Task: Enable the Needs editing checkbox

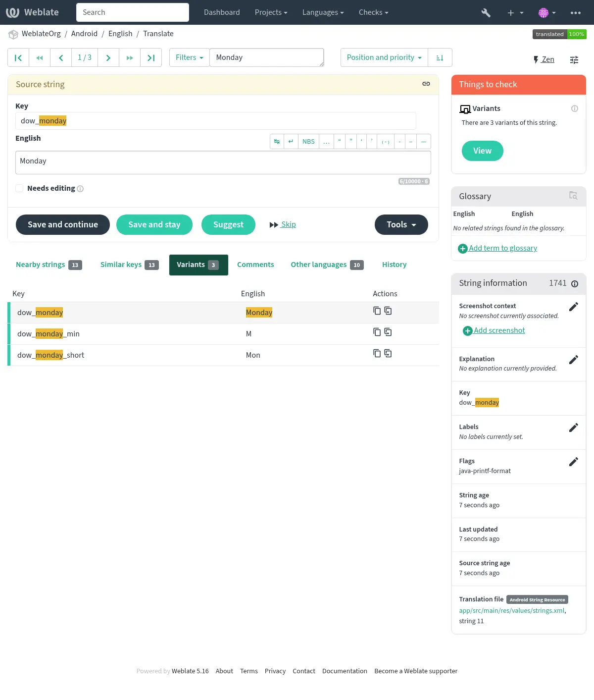Action: pyautogui.click(x=19, y=188)
